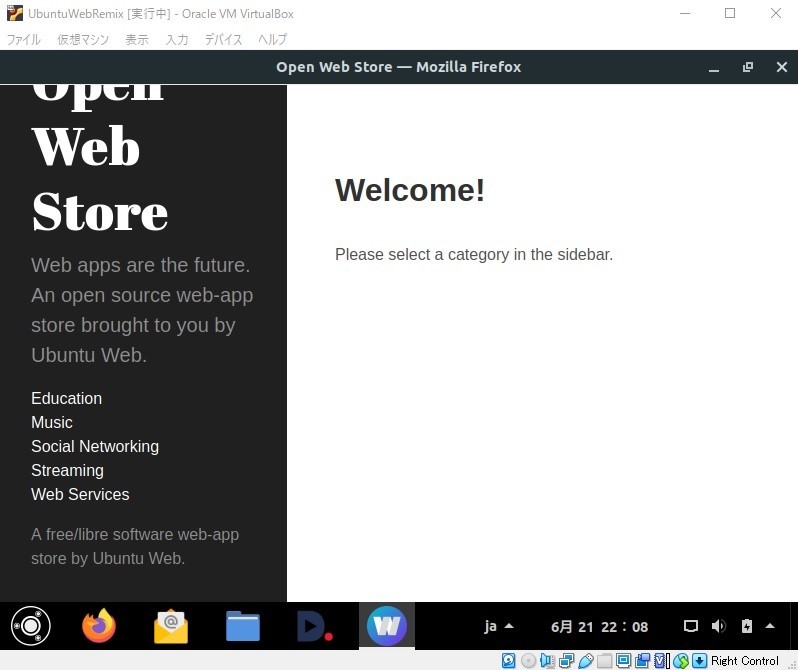Screen dimensions: 798x670
Task: Click VirtualBox shared folders indicator
Action: [x=605, y=661]
